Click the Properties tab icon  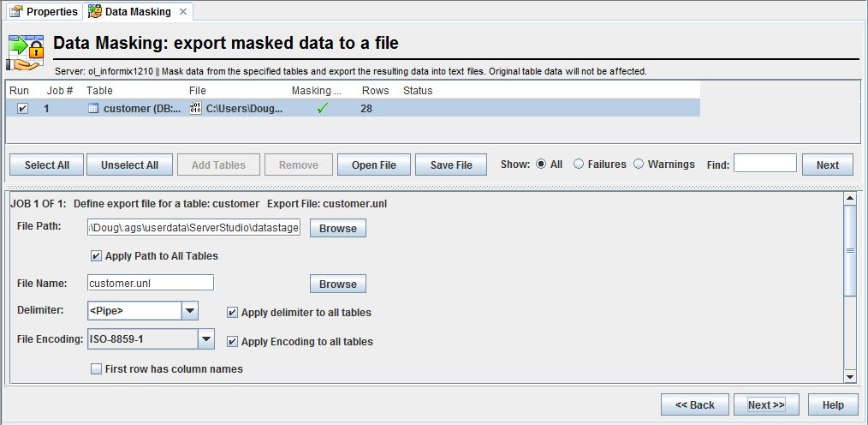15,12
